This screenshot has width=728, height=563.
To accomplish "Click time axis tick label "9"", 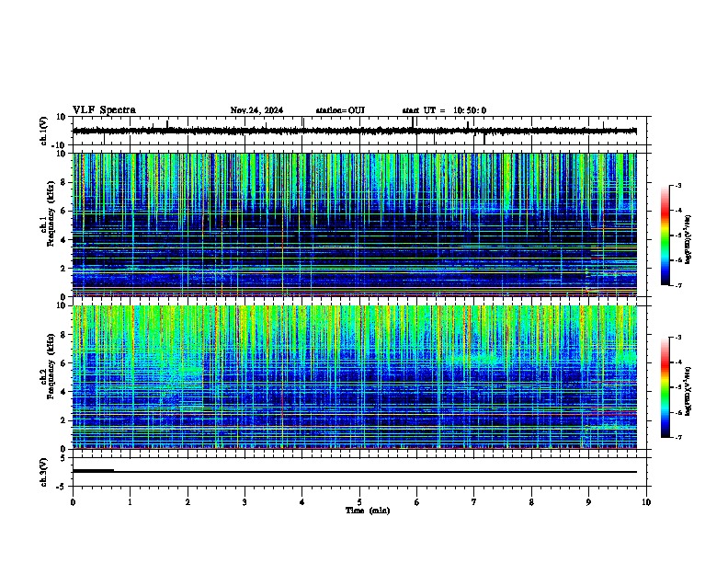I will point(588,502).
